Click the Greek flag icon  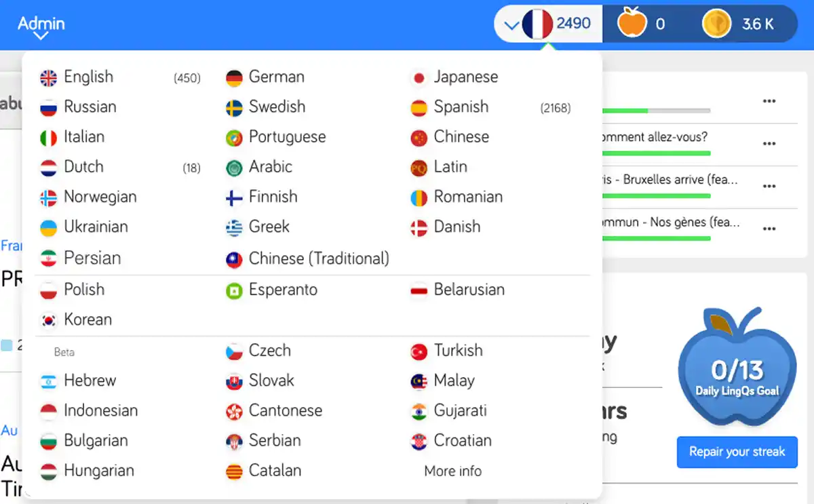[x=234, y=227]
